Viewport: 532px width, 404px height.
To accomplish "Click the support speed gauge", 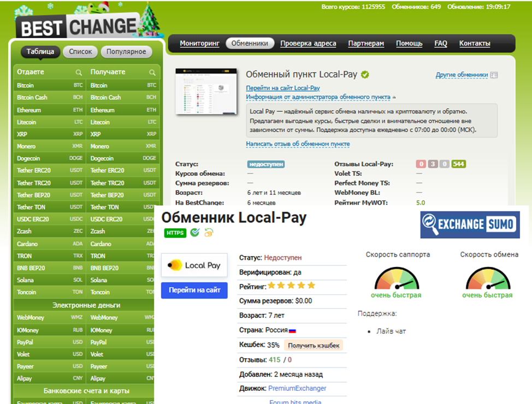I will click(x=397, y=278).
